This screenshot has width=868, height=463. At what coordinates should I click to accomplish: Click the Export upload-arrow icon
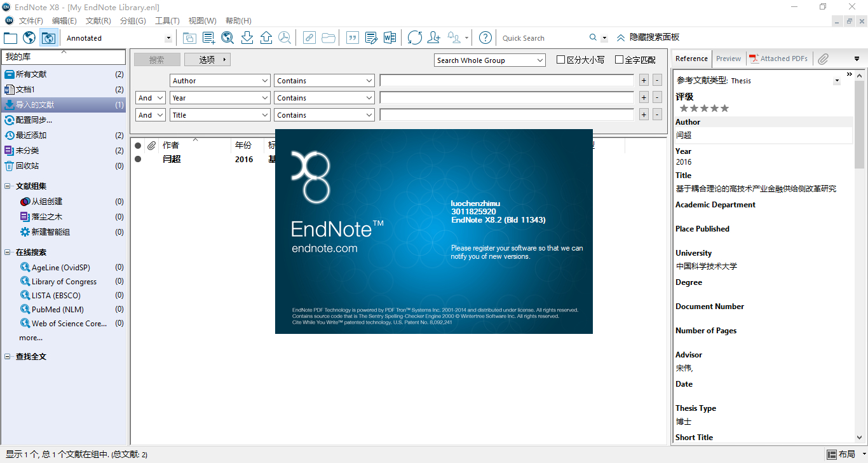(x=266, y=38)
